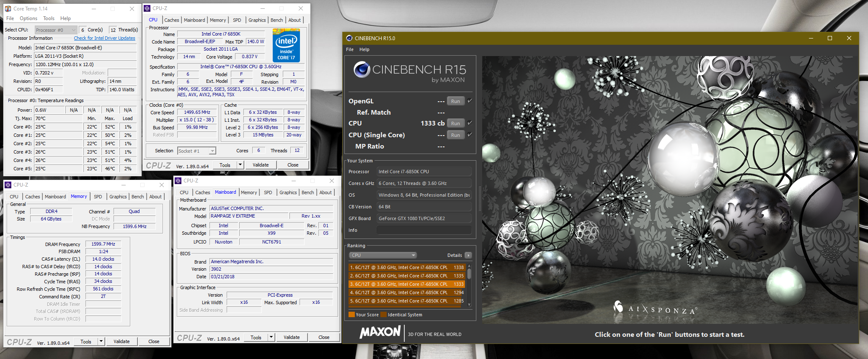Click the Cinebench Processor field
This screenshot has width=868, height=359.
point(424,172)
